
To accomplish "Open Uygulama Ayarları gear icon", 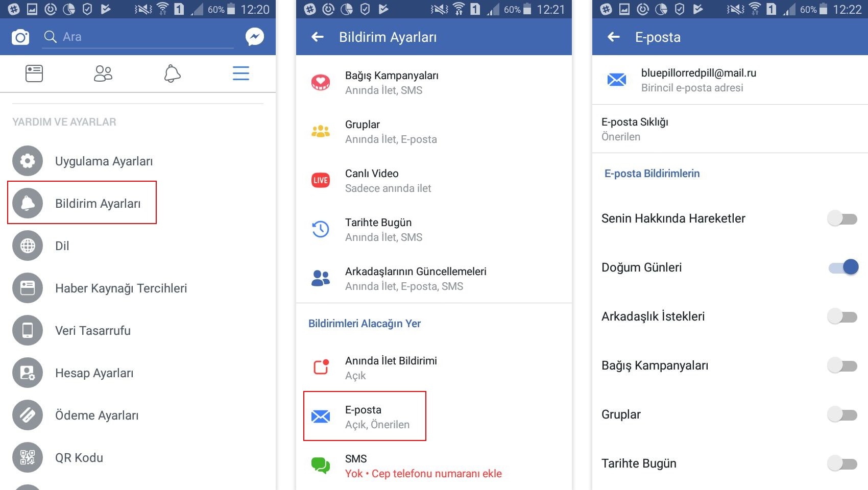I will pos(28,161).
